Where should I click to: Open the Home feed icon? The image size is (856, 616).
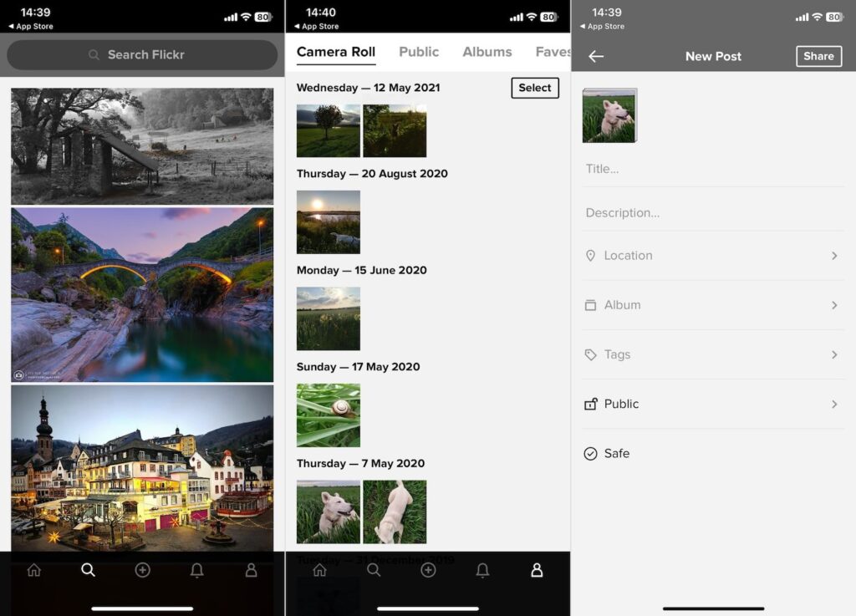coord(34,569)
